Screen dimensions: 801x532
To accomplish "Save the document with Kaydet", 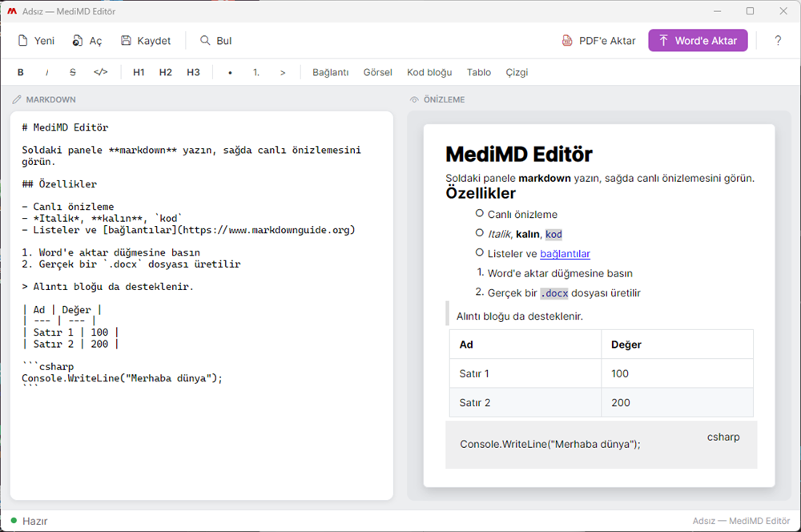I will coord(146,41).
